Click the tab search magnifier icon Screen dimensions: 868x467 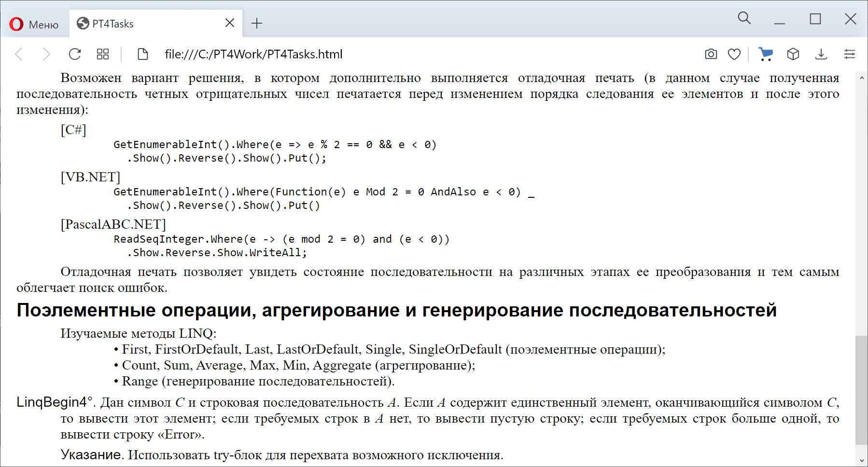[x=744, y=18]
